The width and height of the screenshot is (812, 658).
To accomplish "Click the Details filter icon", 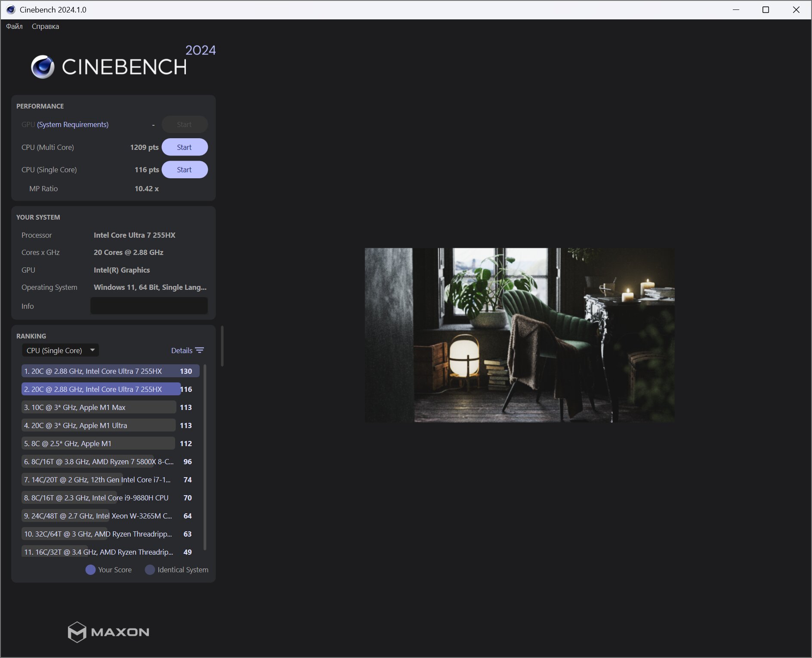I will tap(199, 351).
